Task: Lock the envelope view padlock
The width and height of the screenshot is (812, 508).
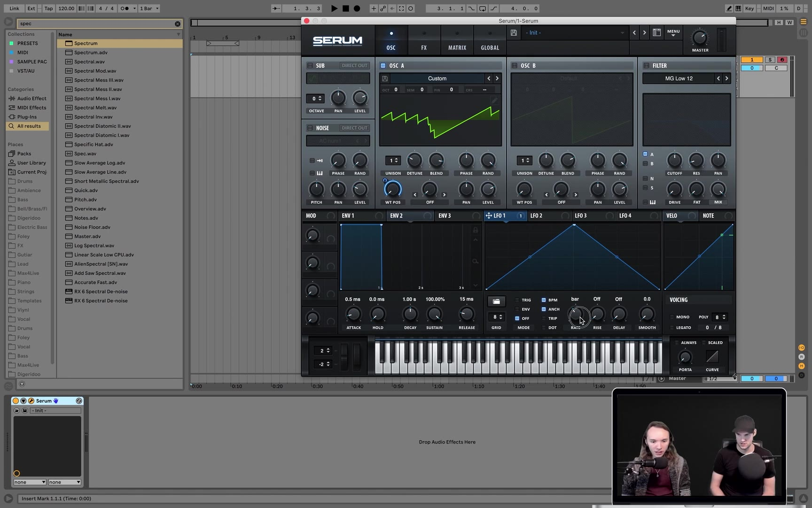Action: [476, 230]
